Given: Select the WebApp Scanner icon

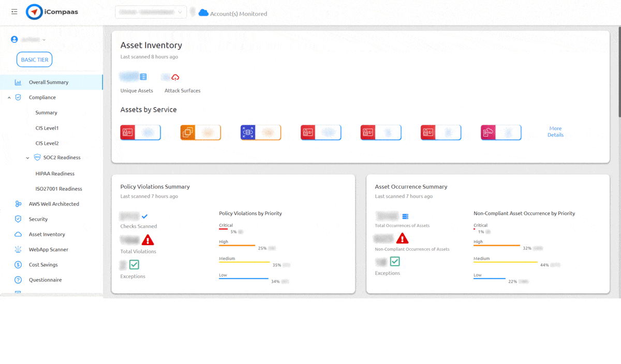Looking at the screenshot, I should pyautogui.click(x=18, y=249).
